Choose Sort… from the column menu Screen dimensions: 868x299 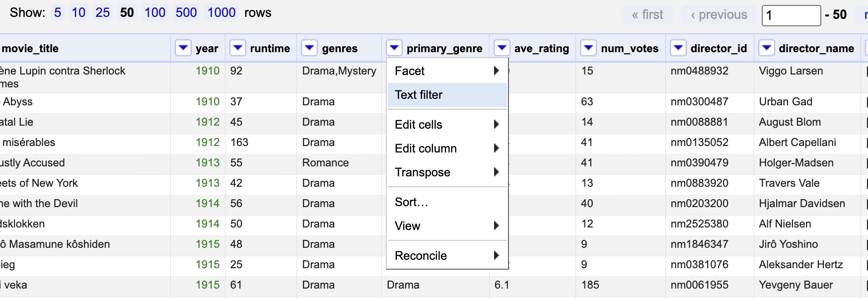(447, 202)
